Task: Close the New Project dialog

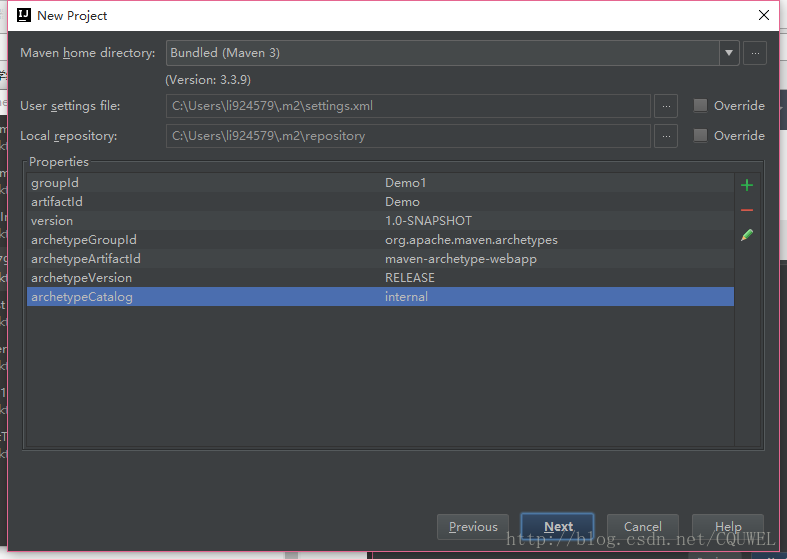Action: (764, 15)
